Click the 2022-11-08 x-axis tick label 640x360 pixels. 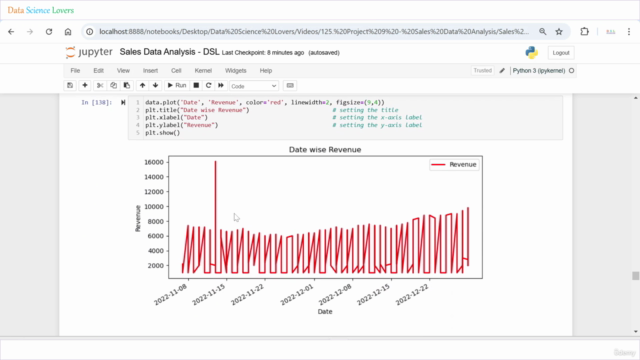point(171,295)
